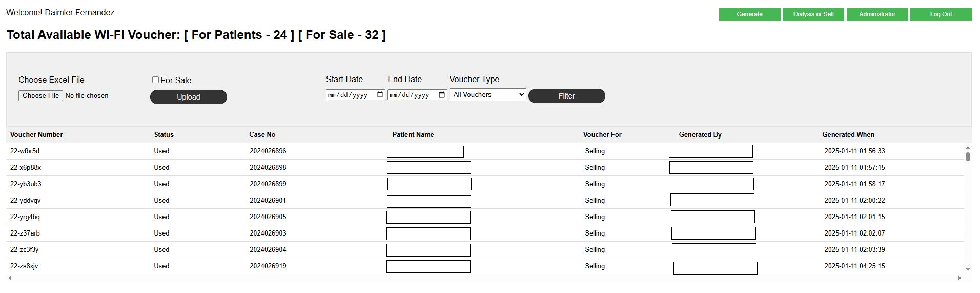Click Generated By field for voucher 22-x6p88x
This screenshot has height=293, width=980.
pos(711,168)
